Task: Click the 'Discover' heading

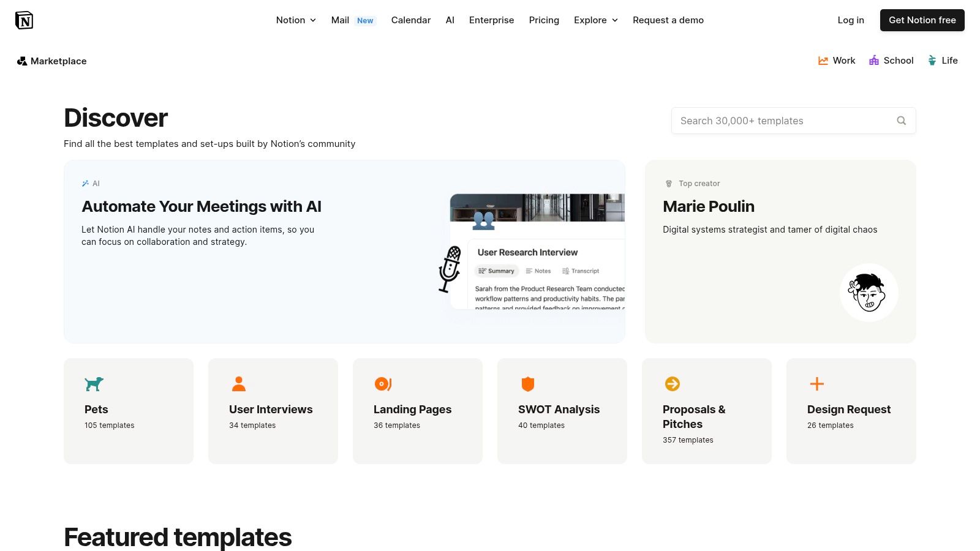Action: coord(116,118)
